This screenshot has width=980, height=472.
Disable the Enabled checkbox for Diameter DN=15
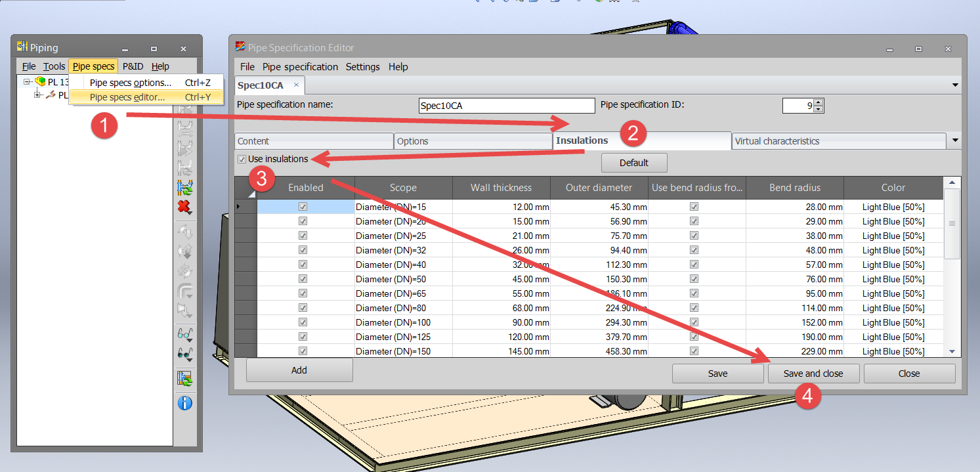click(x=302, y=206)
